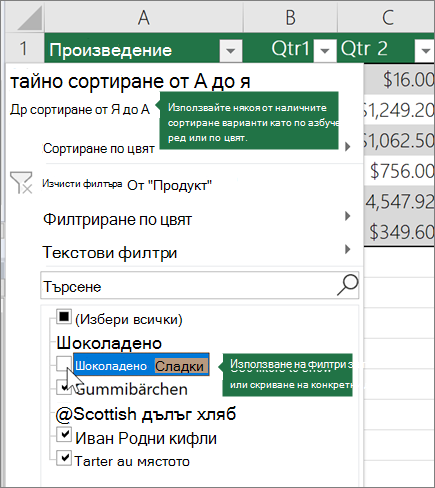Uncheck the Tarter au мястото checkbox

[64, 458]
